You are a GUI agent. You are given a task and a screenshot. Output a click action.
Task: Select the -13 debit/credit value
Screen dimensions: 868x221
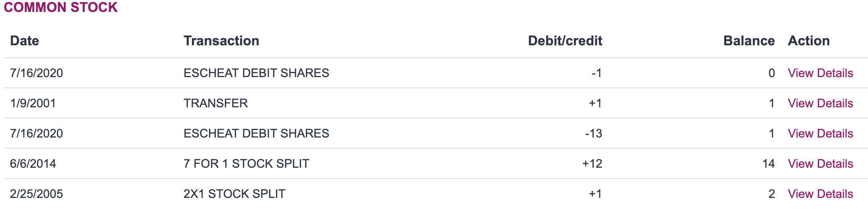[593, 134]
